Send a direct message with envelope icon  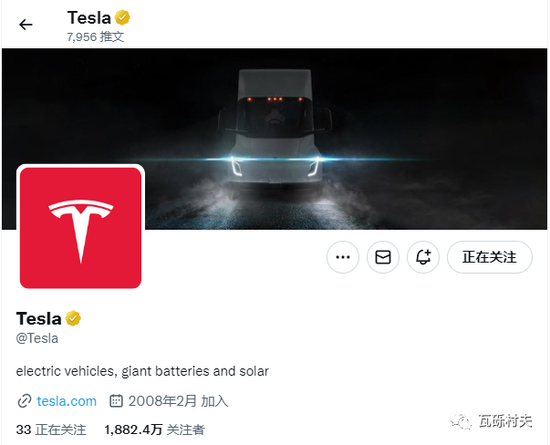click(x=383, y=257)
